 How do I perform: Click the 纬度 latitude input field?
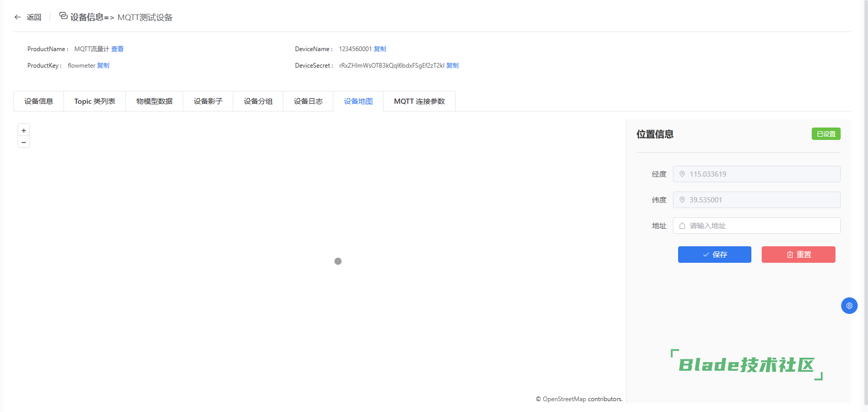coord(762,200)
